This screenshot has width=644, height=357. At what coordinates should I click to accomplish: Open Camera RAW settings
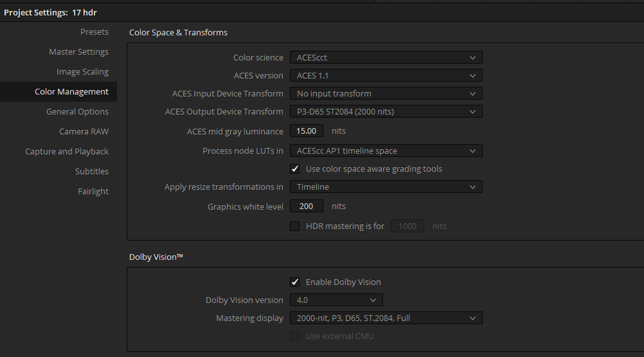coord(84,131)
